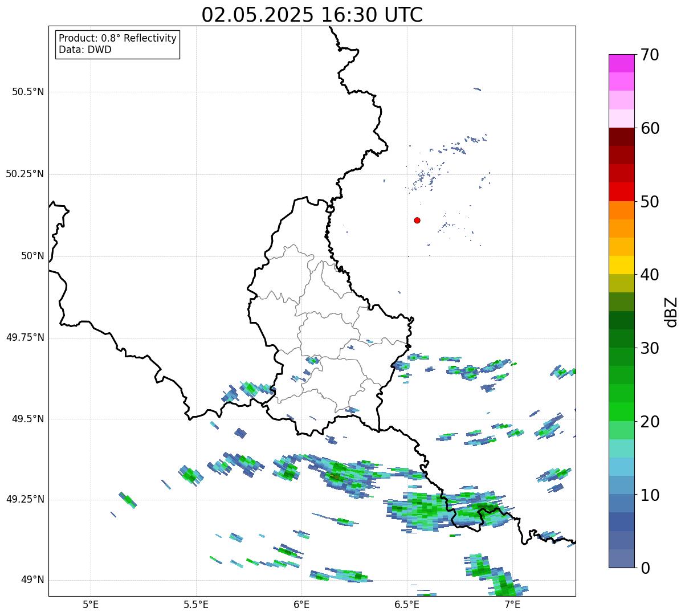Click the "5°E" longitude label

click(x=91, y=604)
